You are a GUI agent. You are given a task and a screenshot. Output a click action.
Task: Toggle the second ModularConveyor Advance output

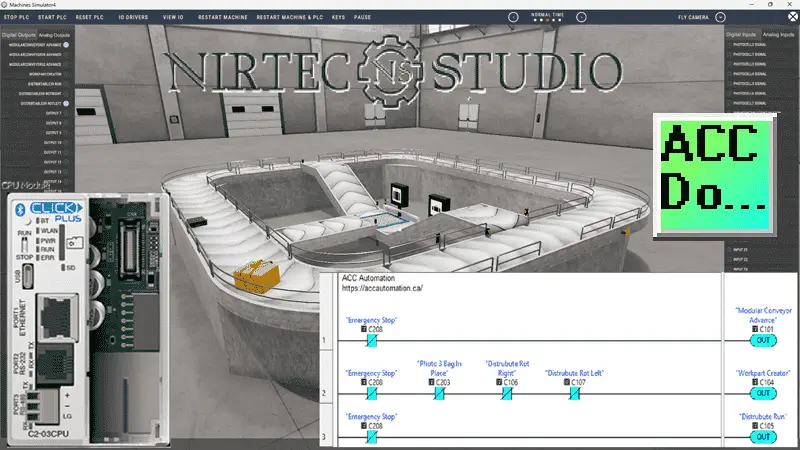coord(66,55)
